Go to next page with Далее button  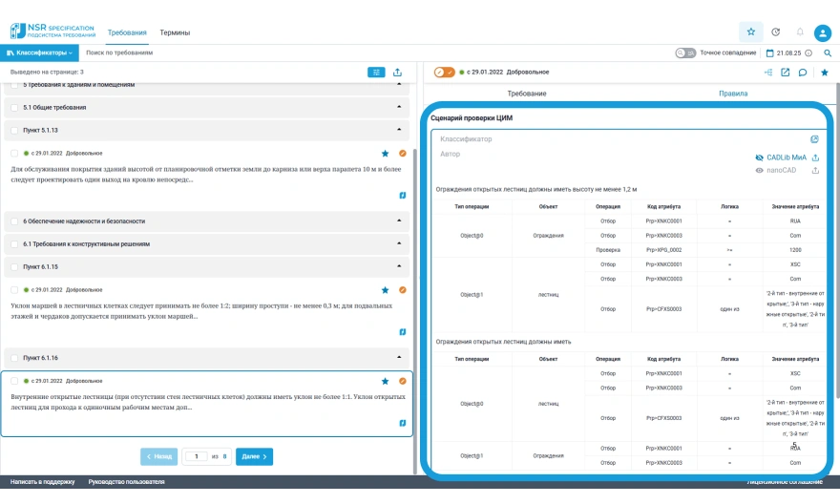254,456
